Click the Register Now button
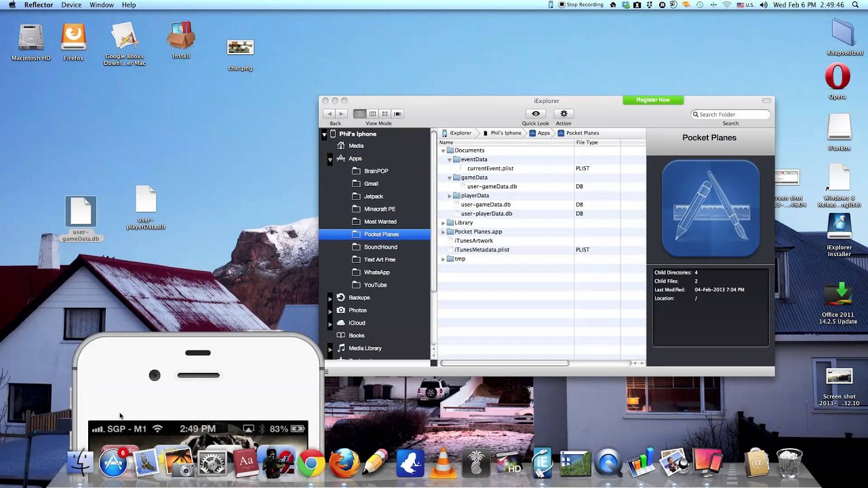 tap(653, 100)
